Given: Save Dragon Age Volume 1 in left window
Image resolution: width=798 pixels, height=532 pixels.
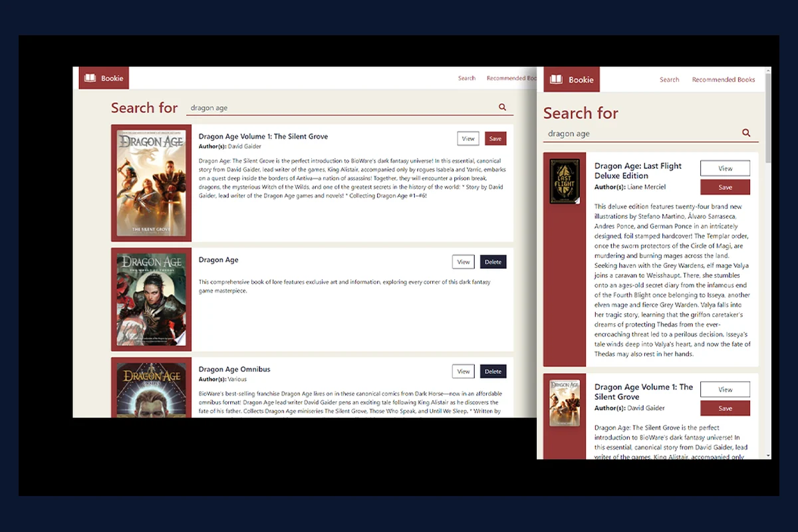Looking at the screenshot, I should (x=495, y=138).
